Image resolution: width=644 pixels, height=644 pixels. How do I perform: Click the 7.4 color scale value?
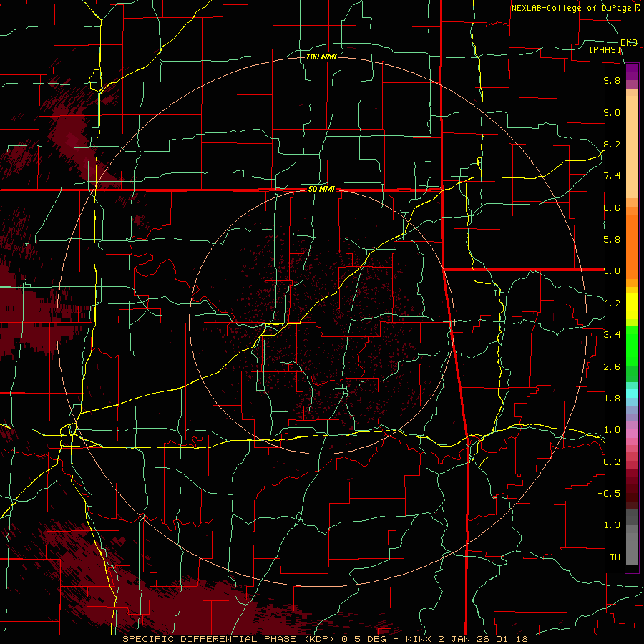612,176
